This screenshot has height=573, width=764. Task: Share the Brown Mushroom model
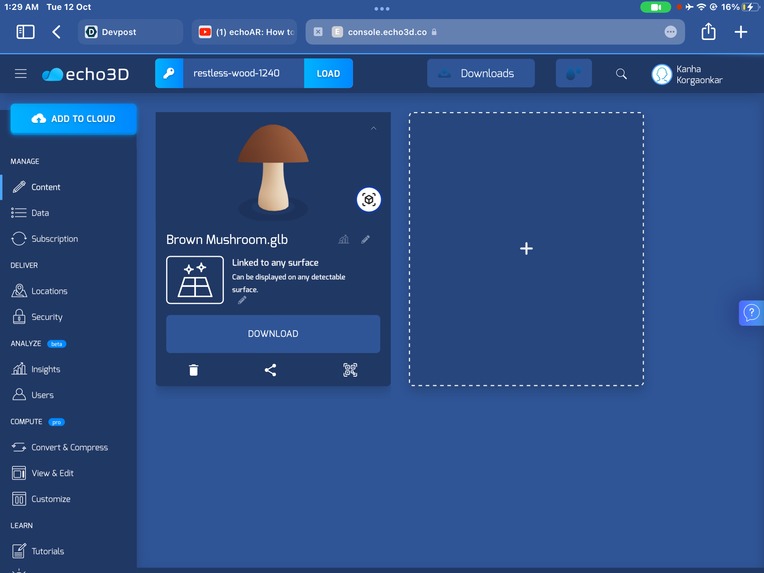[x=270, y=370]
